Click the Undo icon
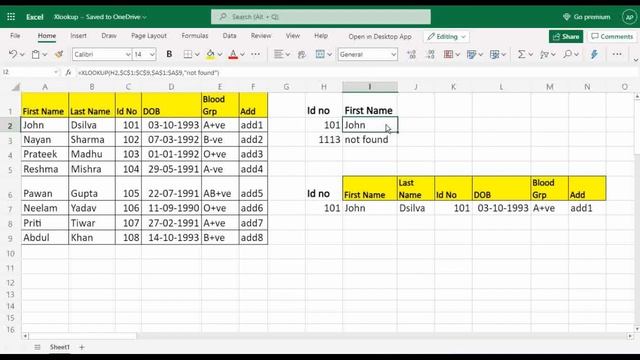This screenshot has height=360, width=640. coord(13,54)
